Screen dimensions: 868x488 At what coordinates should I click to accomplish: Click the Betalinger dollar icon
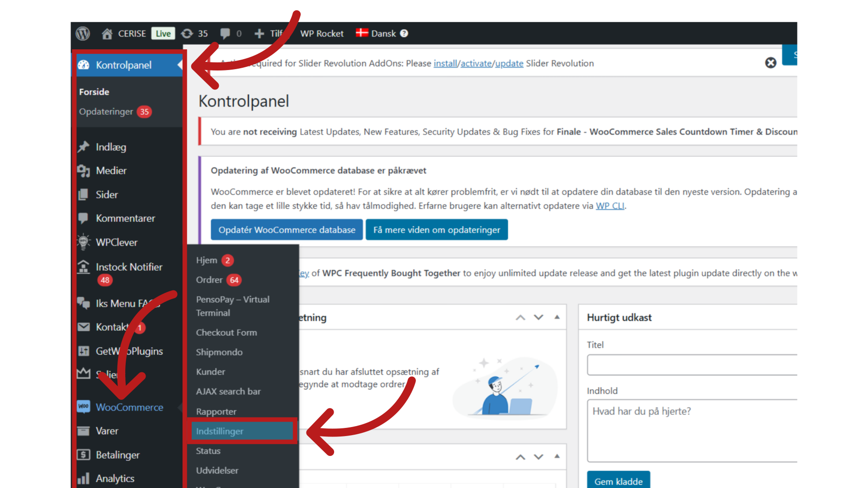pyautogui.click(x=84, y=455)
